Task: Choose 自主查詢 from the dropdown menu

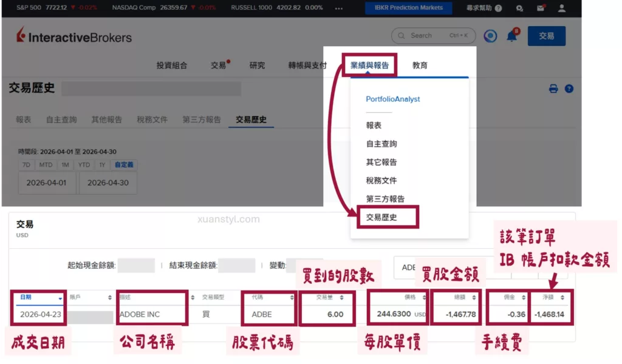Action: pyautogui.click(x=381, y=144)
